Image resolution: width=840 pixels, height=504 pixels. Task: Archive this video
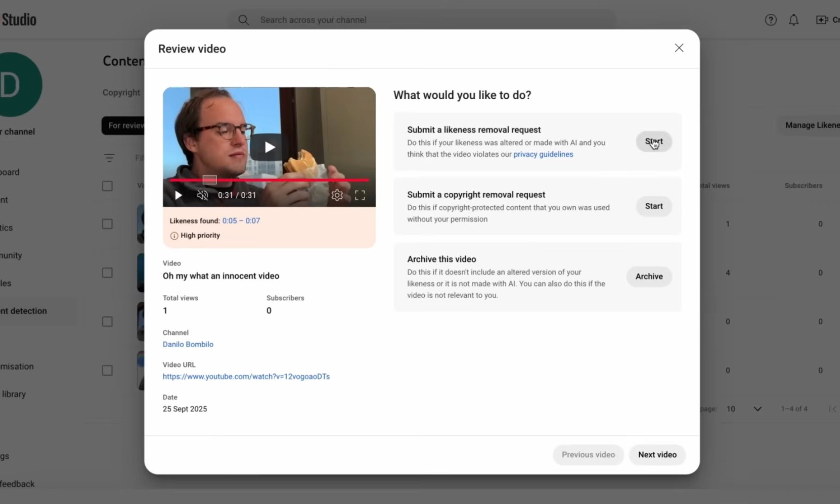coord(649,276)
